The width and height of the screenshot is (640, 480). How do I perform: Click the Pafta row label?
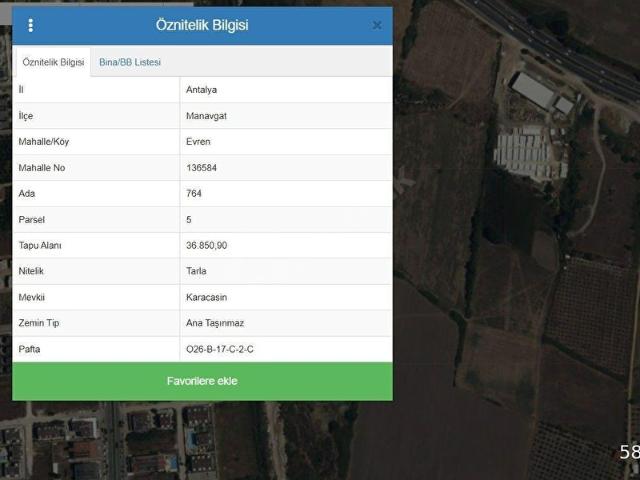29,349
